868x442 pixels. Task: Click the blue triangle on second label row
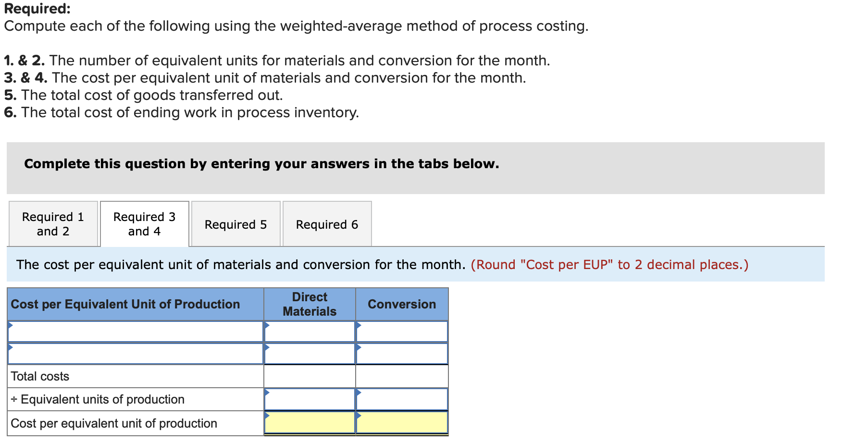coord(10,348)
